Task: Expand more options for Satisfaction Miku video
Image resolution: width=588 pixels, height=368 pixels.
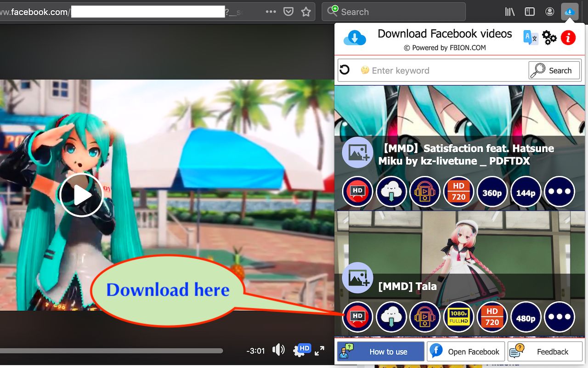Action: (560, 192)
